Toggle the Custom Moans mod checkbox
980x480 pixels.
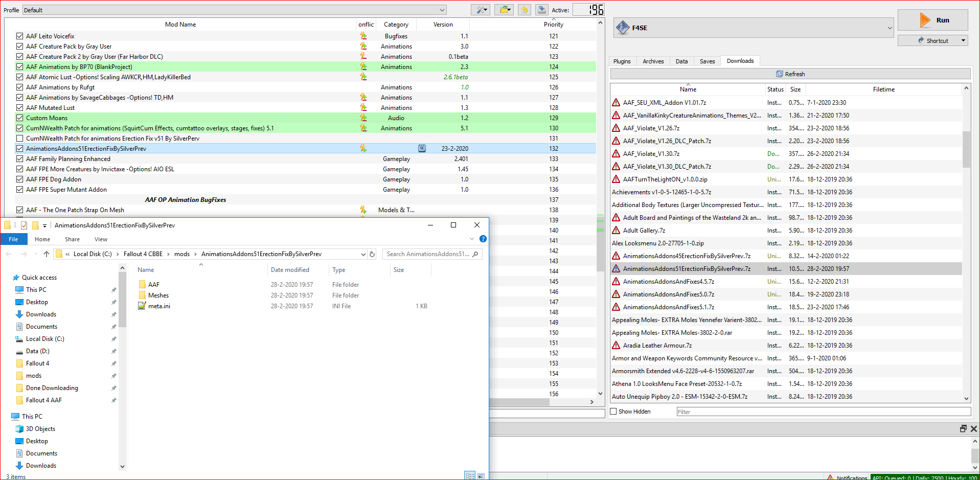tap(19, 118)
